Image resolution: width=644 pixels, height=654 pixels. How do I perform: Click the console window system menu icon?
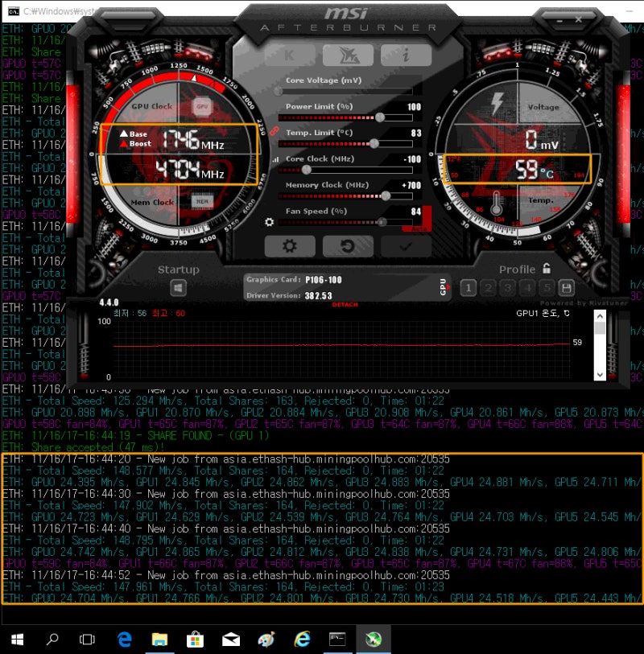pyautogui.click(x=14, y=10)
